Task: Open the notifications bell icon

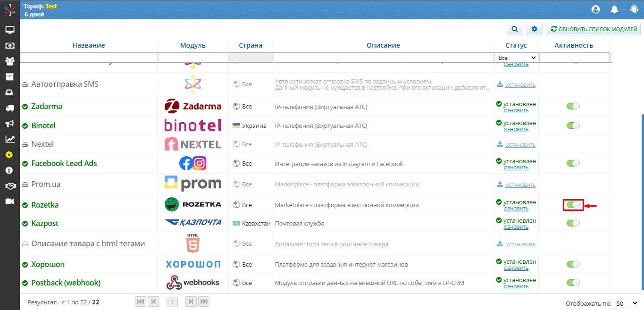Action: tap(615, 9)
